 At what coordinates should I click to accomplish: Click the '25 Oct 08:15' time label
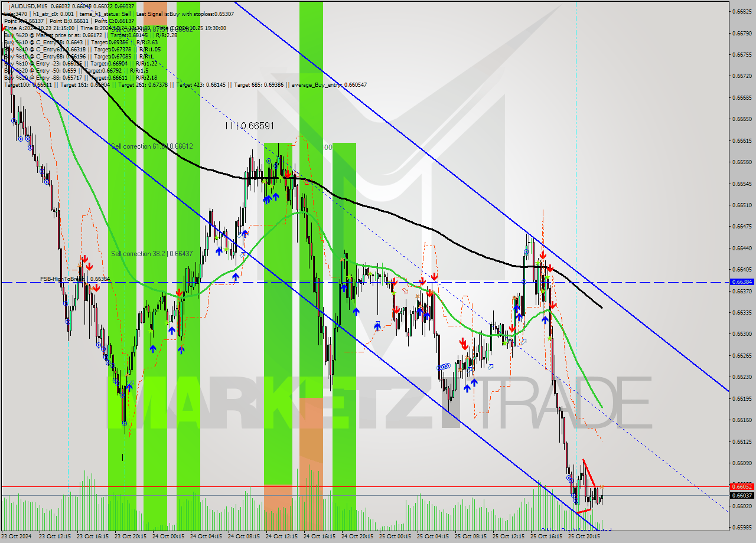coord(471,537)
